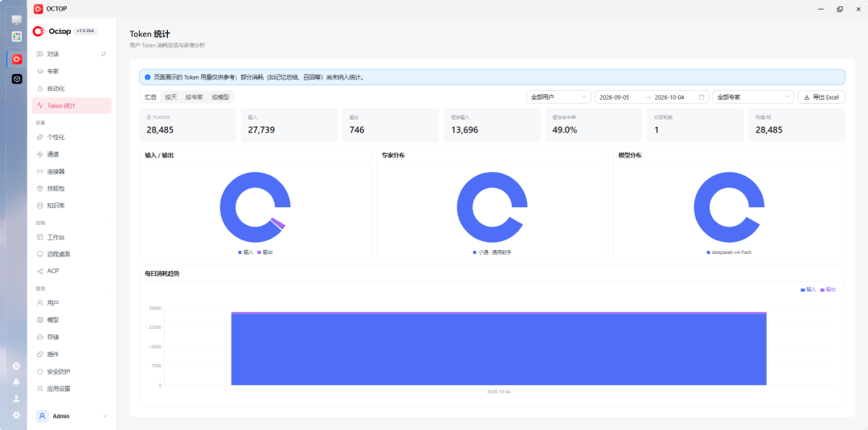Screen dimensions: 868x430
Task: Click the 缓存输入 value 13,696
Action: (465, 130)
